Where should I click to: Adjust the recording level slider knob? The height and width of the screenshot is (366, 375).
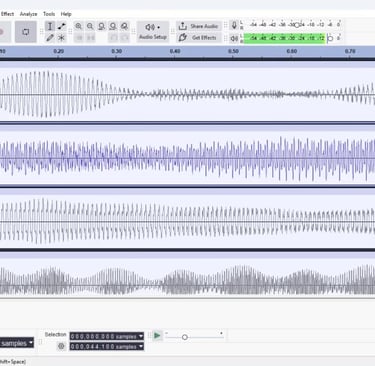point(297,25)
